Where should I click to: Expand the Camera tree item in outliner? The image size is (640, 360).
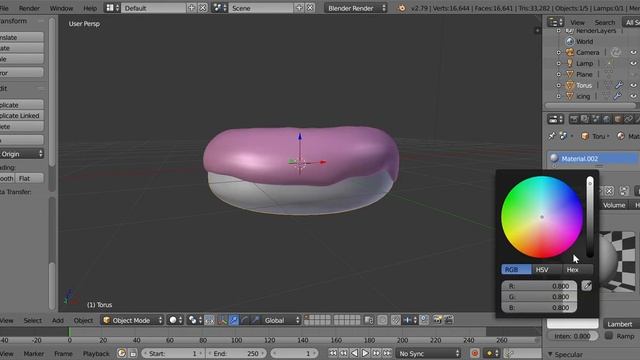click(559, 52)
